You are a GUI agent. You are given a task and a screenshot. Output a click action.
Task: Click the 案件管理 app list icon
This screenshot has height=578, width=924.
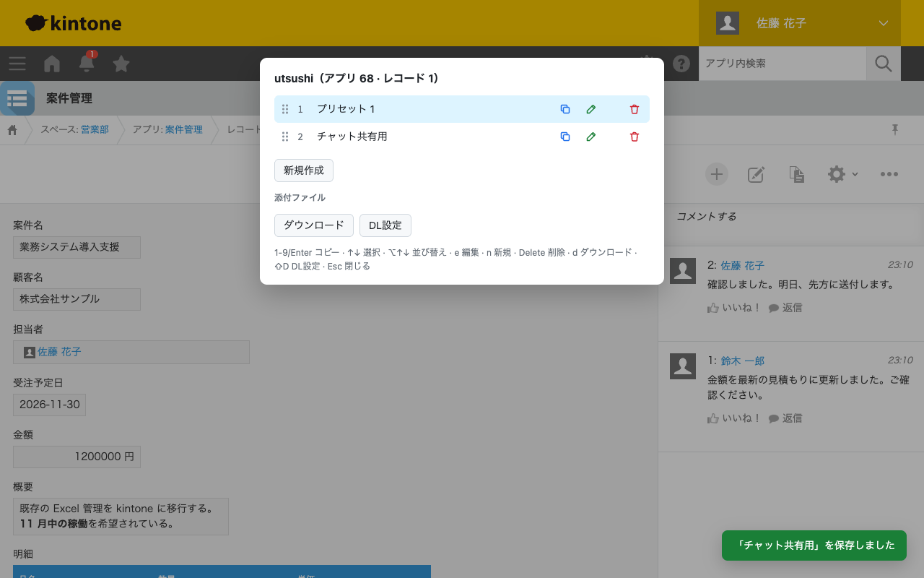(x=17, y=98)
